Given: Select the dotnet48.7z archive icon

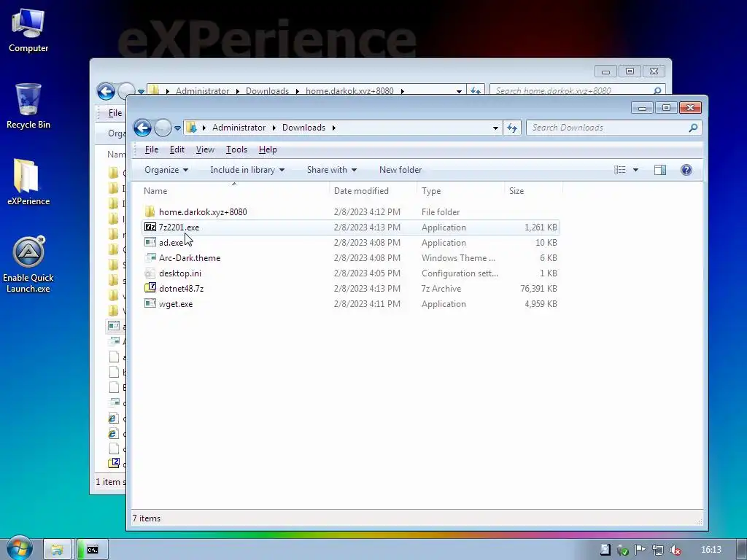Looking at the screenshot, I should (x=150, y=288).
